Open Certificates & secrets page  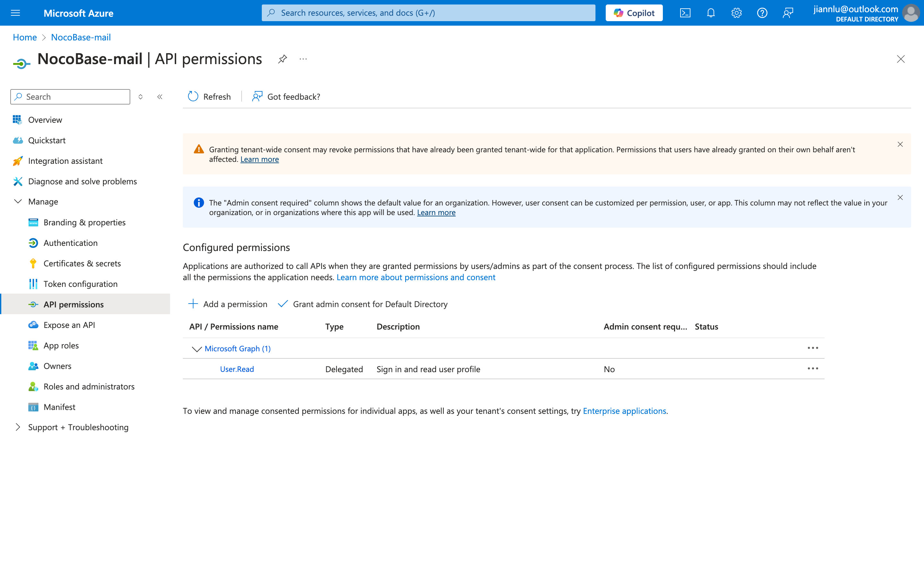(x=82, y=263)
